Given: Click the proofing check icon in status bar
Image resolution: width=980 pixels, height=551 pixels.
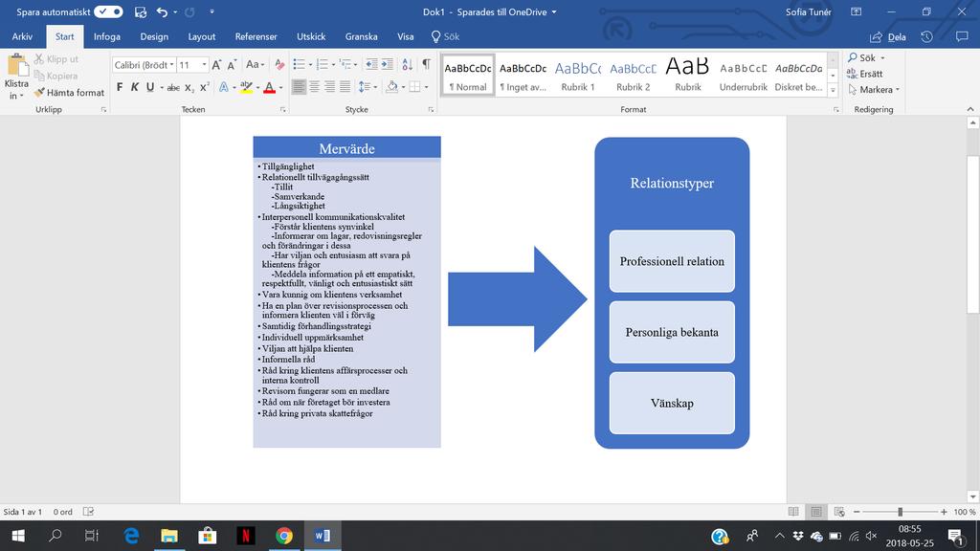Looking at the screenshot, I should point(89,512).
